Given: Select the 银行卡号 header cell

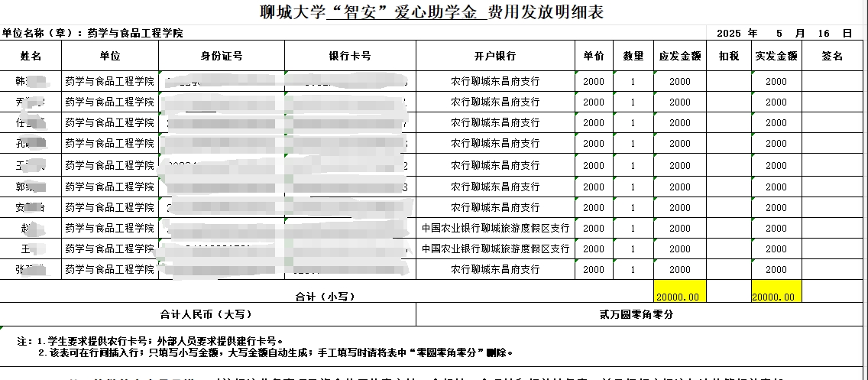Looking at the screenshot, I should pyautogui.click(x=350, y=56).
